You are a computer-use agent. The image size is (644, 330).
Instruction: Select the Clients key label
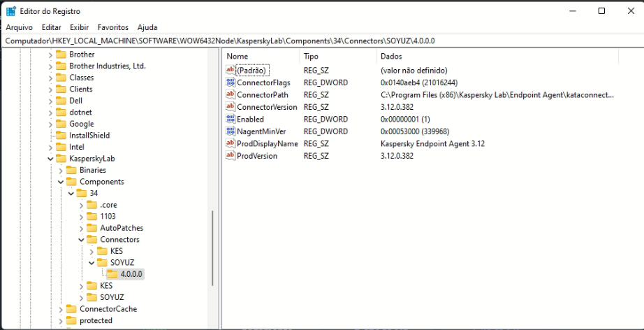pos(81,89)
